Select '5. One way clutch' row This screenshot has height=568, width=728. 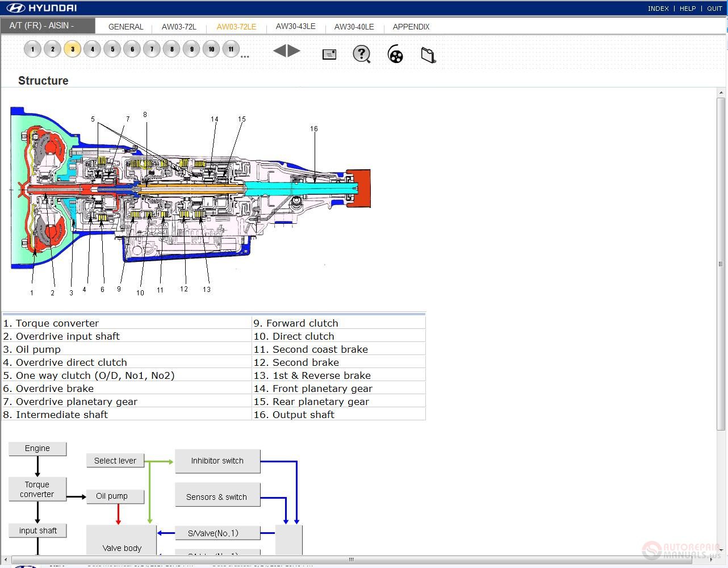pyautogui.click(x=127, y=375)
